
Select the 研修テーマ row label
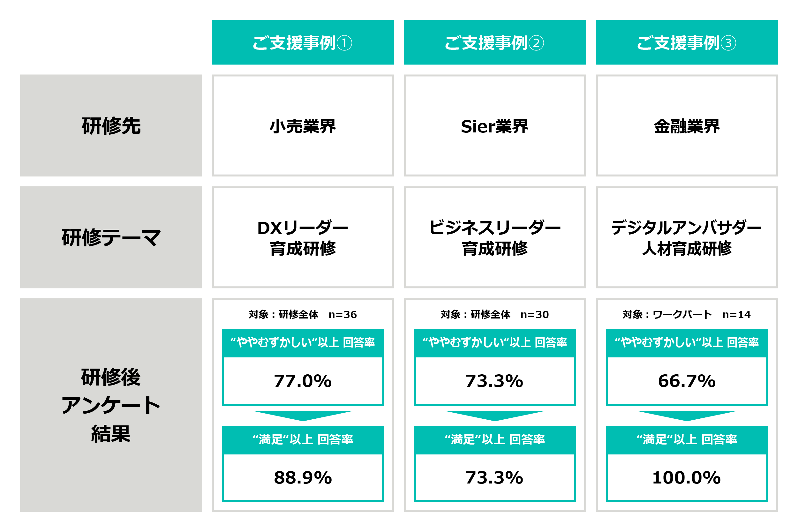pos(111,237)
